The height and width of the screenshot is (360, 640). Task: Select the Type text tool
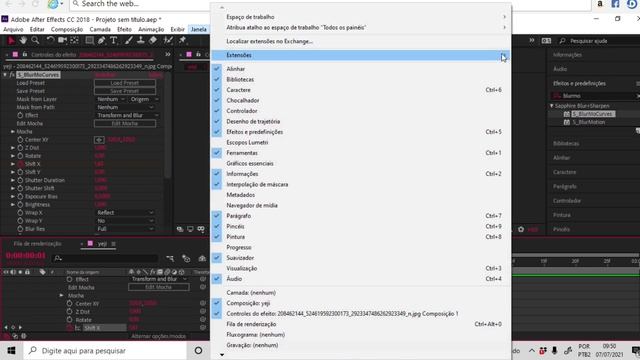coord(114,40)
